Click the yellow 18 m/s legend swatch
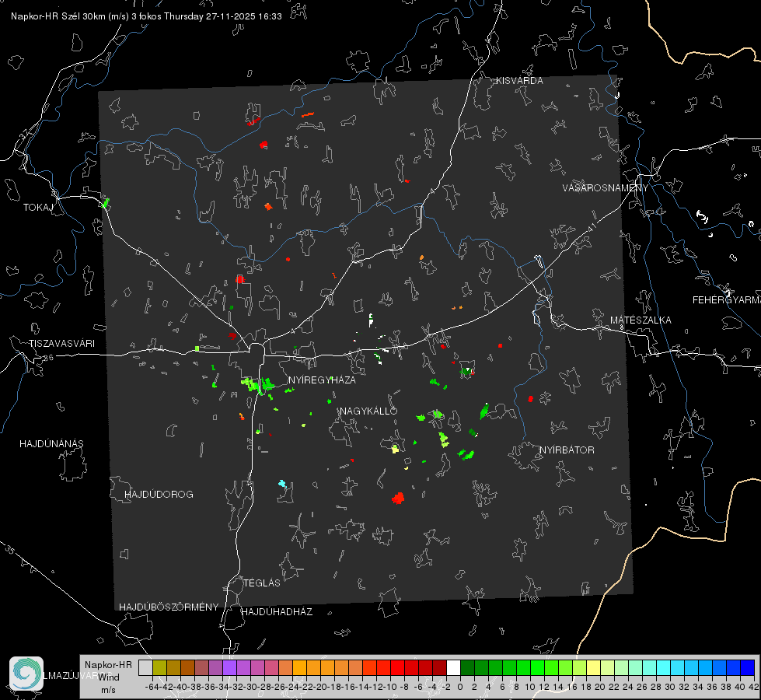The image size is (761, 700). click(x=594, y=667)
